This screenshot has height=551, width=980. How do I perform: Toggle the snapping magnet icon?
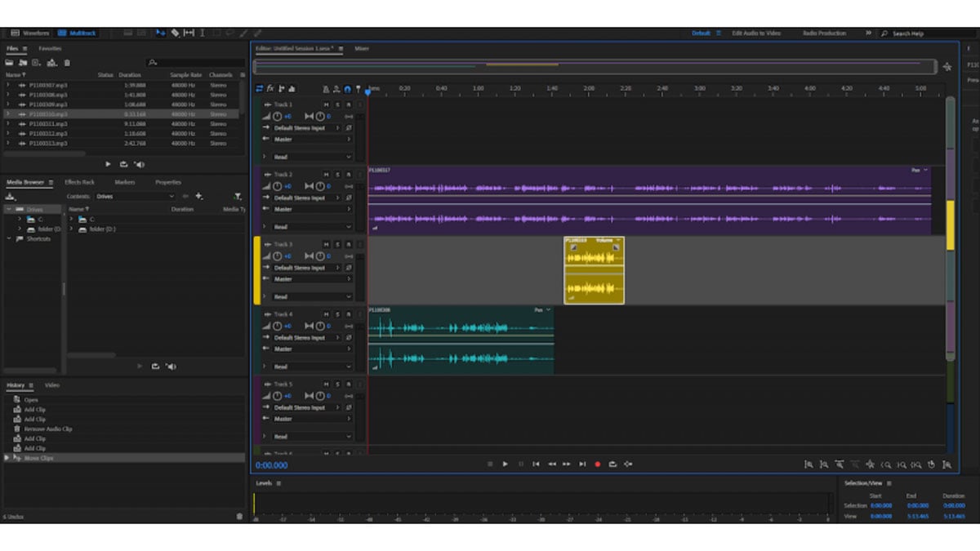[347, 88]
